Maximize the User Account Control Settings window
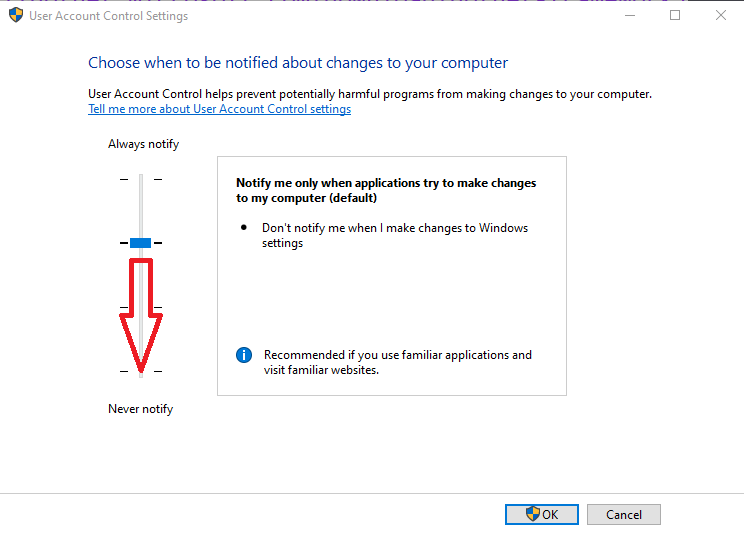 [675, 15]
